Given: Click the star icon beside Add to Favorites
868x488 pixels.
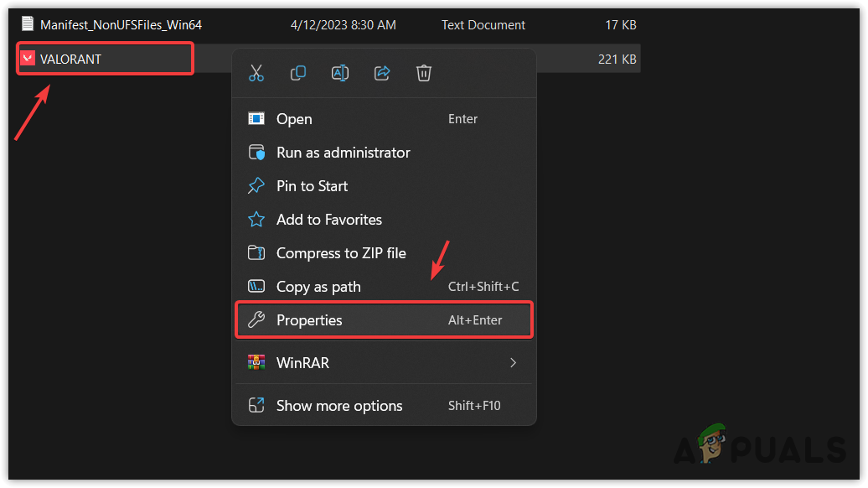Looking at the screenshot, I should pyautogui.click(x=256, y=220).
